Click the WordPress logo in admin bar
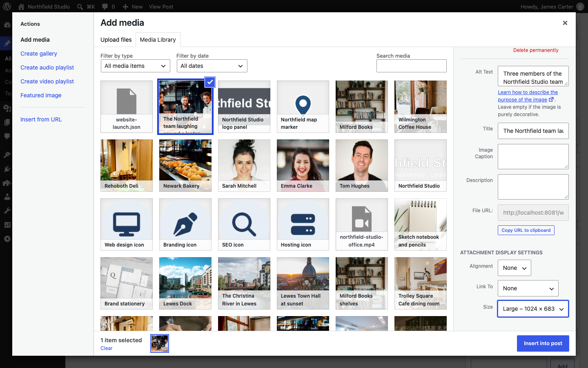 (x=7, y=7)
